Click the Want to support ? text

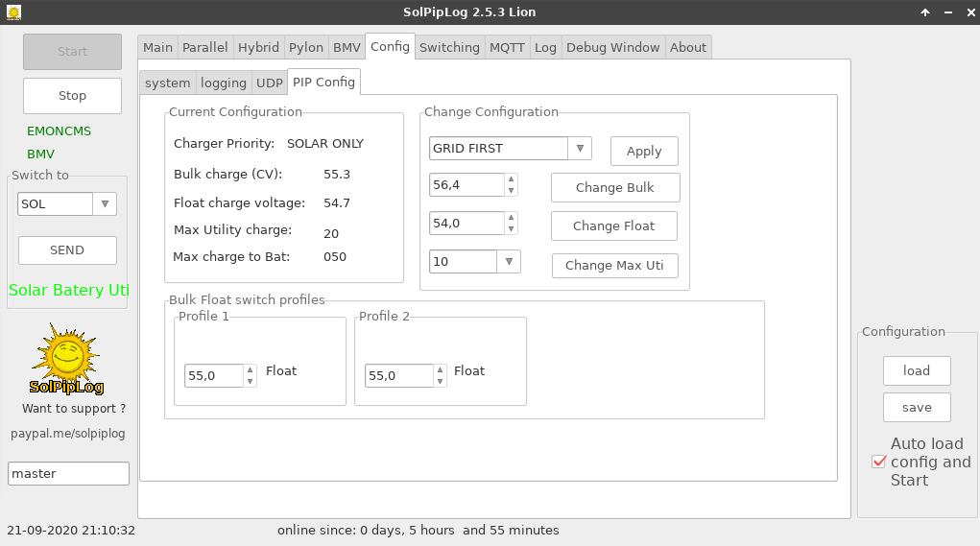[74, 409]
